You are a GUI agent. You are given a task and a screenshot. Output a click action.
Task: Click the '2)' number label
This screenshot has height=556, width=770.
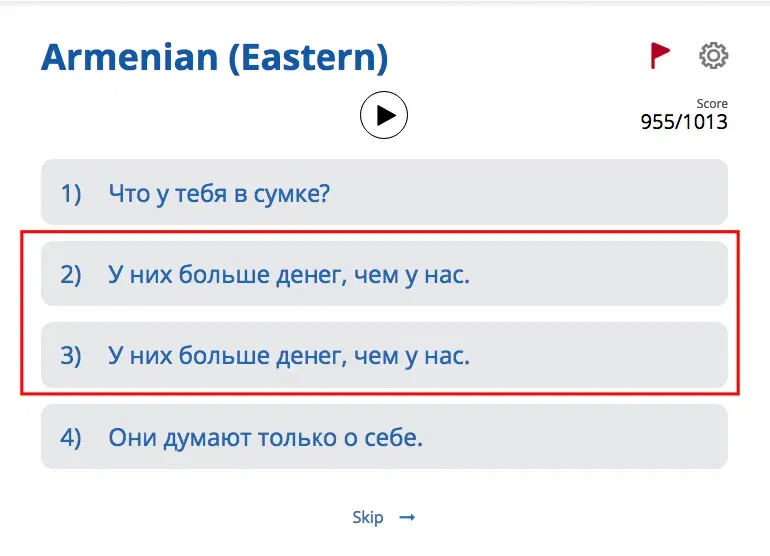[70, 274]
